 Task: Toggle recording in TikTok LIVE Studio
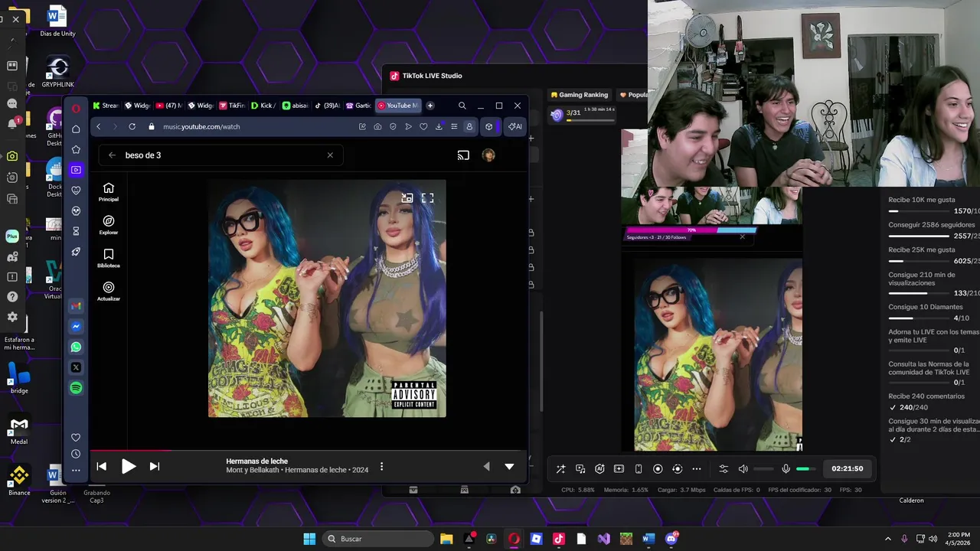(x=658, y=468)
